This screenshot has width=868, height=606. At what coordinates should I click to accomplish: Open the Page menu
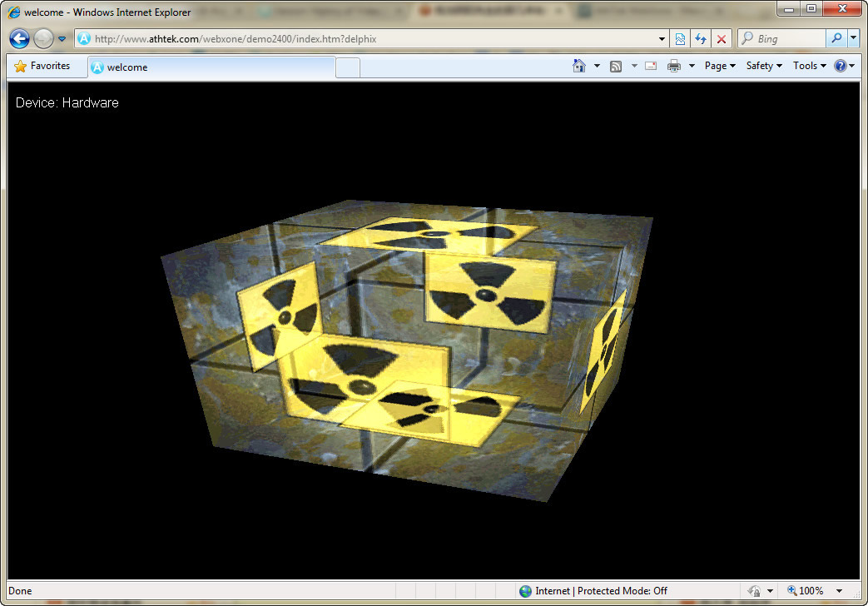pyautogui.click(x=719, y=66)
